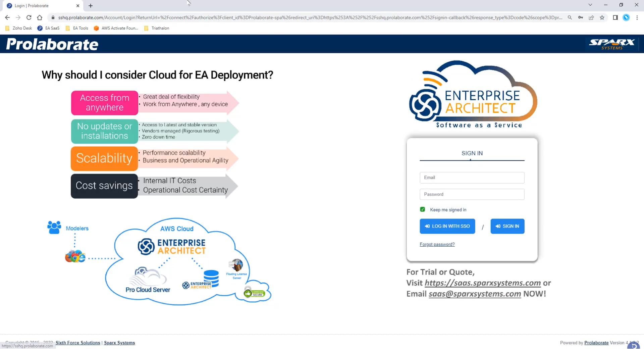Open the Forgot password link
The width and height of the screenshot is (644, 349).
point(437,244)
